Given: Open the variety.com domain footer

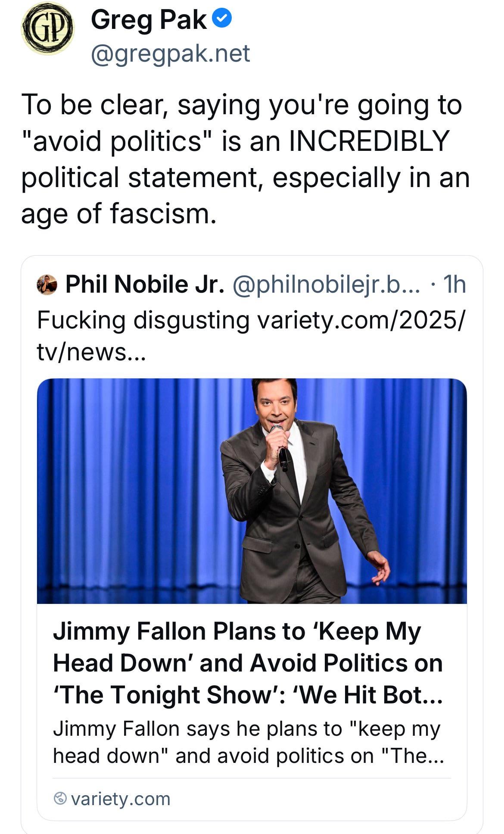Looking at the screenshot, I should (x=121, y=799).
